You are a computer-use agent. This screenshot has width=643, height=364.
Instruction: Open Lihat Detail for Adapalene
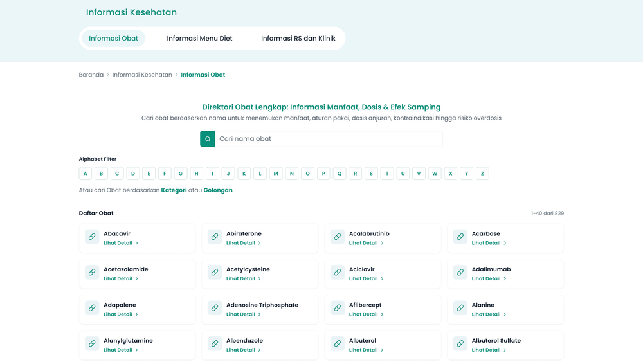coord(121,314)
